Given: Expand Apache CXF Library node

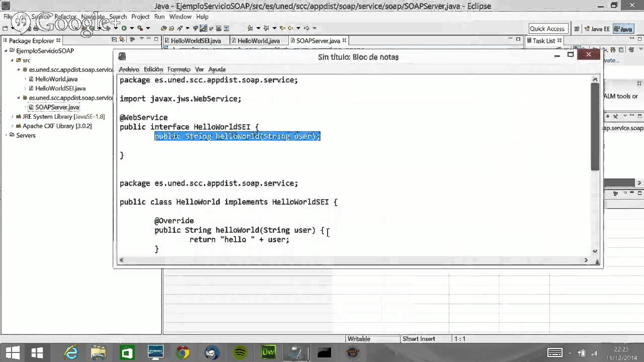Looking at the screenshot, I should coord(13,126).
